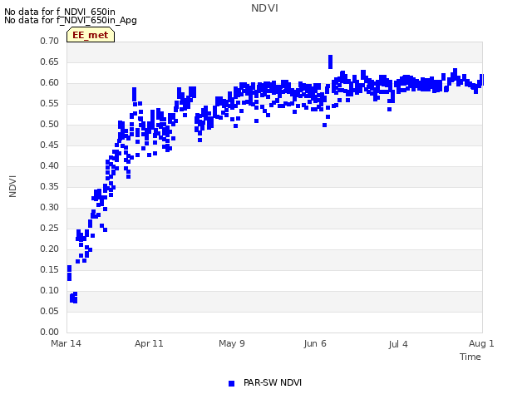Click the 0.05 y-axis tick label
This screenshot has height=399, width=532.
[49, 311]
